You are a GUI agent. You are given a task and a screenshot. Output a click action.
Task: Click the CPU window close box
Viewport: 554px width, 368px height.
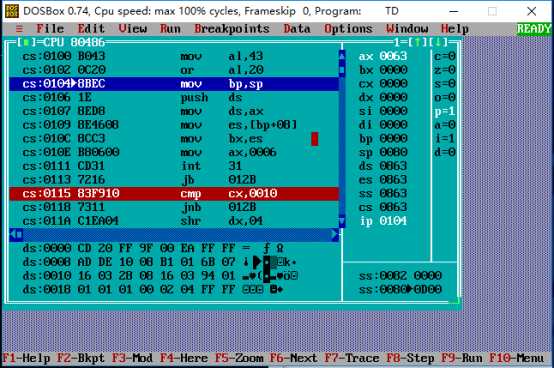pos(26,42)
